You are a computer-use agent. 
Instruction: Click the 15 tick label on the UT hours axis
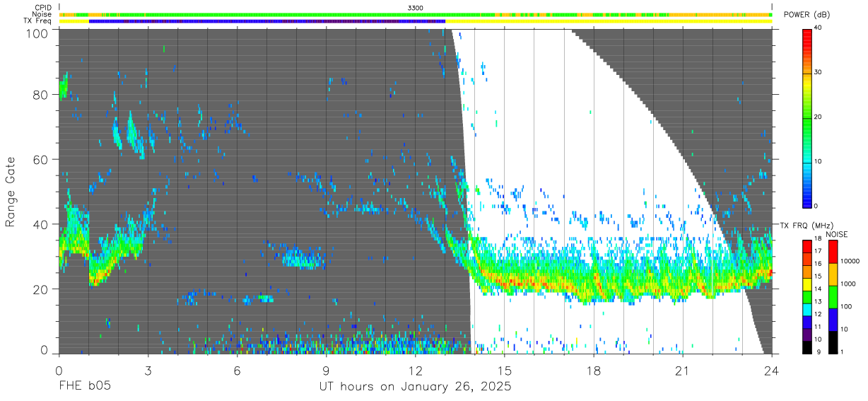point(505,370)
